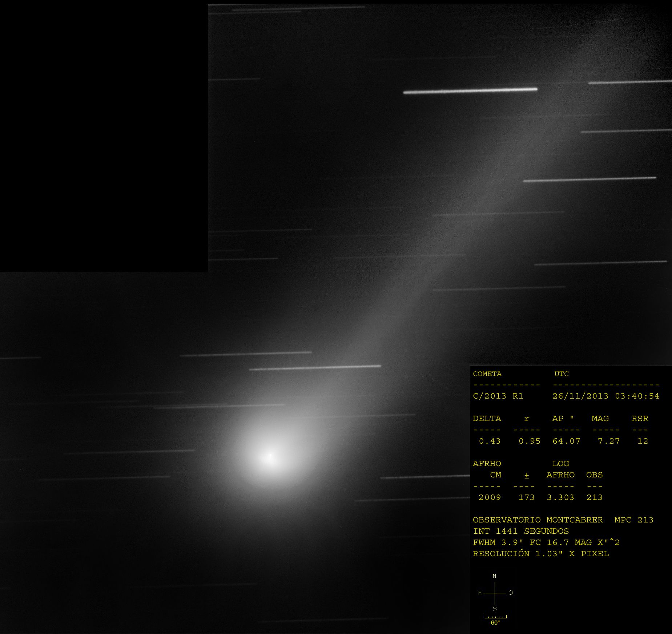Viewport: 672px width, 634px height.
Task: Click the 'S' south compass label
Action: 495,609
